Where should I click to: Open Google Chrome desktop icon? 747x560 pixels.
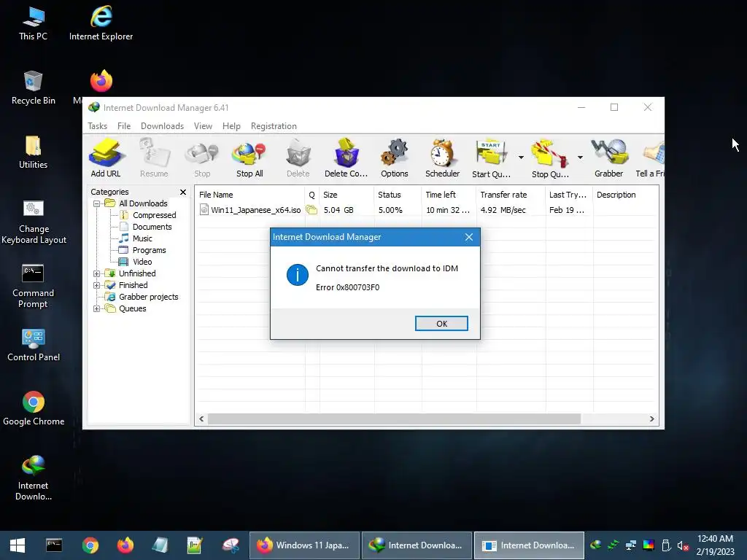point(34,408)
